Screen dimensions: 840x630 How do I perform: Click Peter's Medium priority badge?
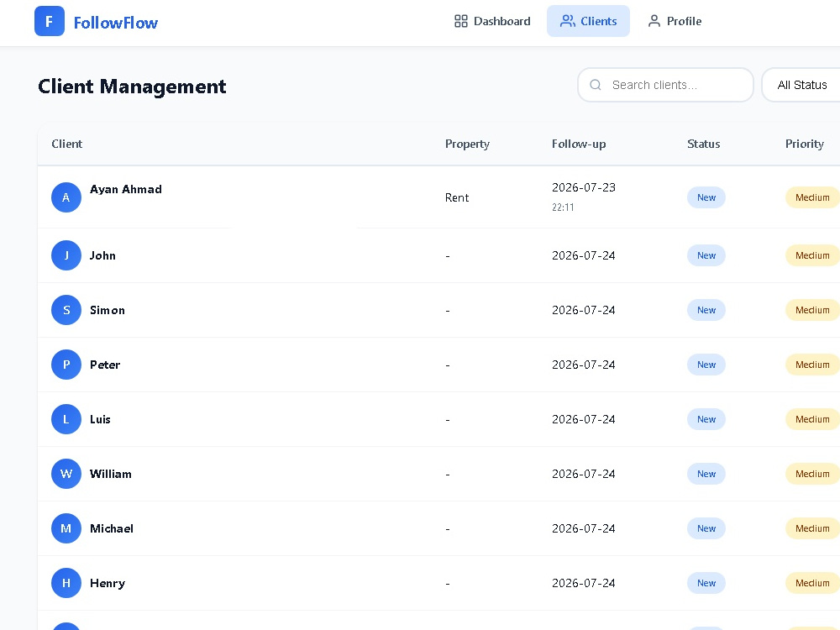pyautogui.click(x=812, y=365)
